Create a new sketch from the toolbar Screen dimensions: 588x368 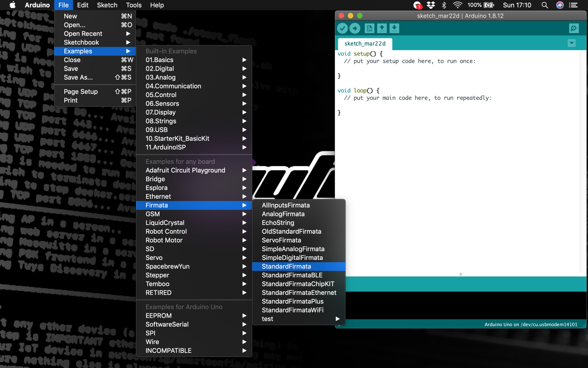click(370, 28)
